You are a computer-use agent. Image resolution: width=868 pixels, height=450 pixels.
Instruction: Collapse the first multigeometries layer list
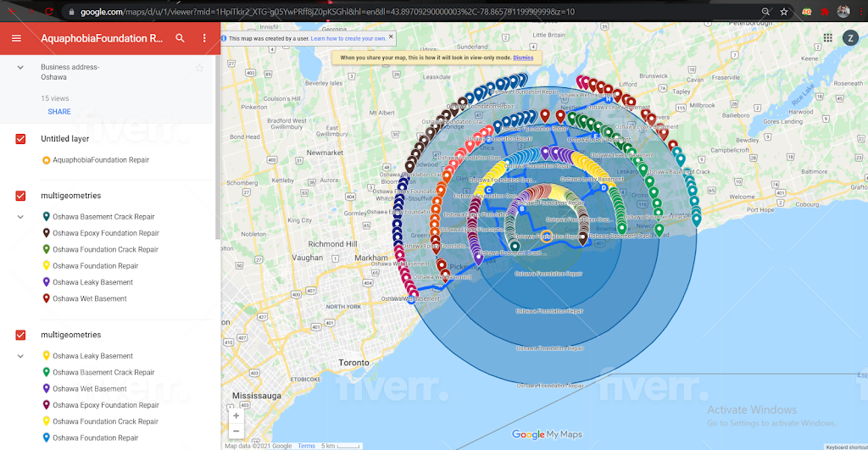point(20,217)
